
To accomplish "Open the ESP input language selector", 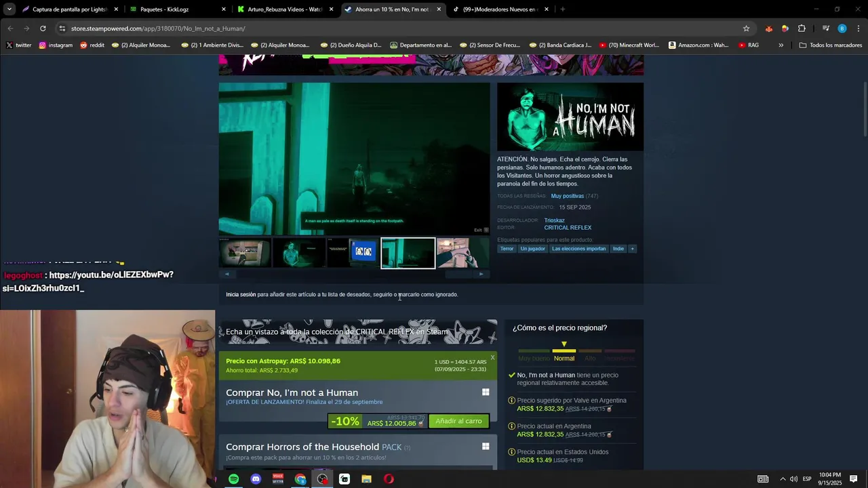I will click(x=807, y=479).
